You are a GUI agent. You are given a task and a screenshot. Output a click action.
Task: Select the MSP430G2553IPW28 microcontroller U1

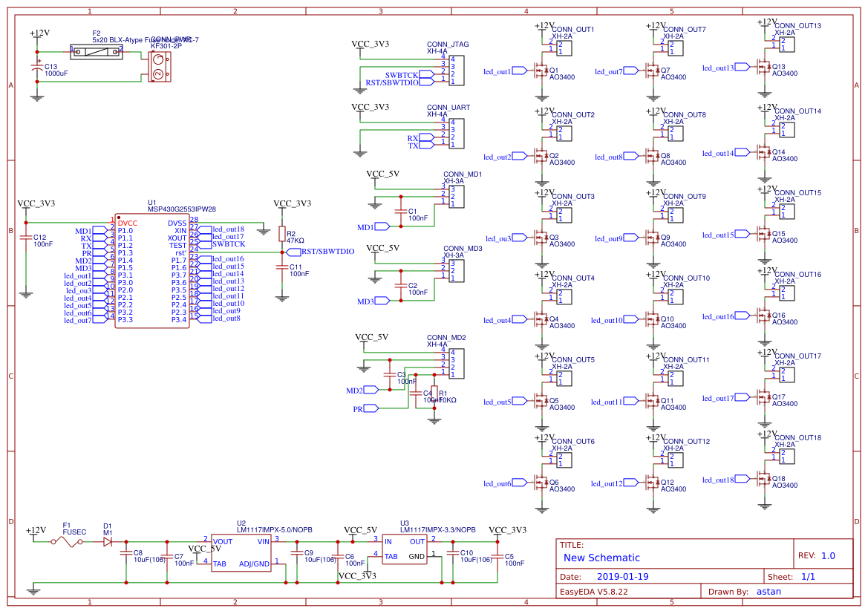[x=151, y=271]
